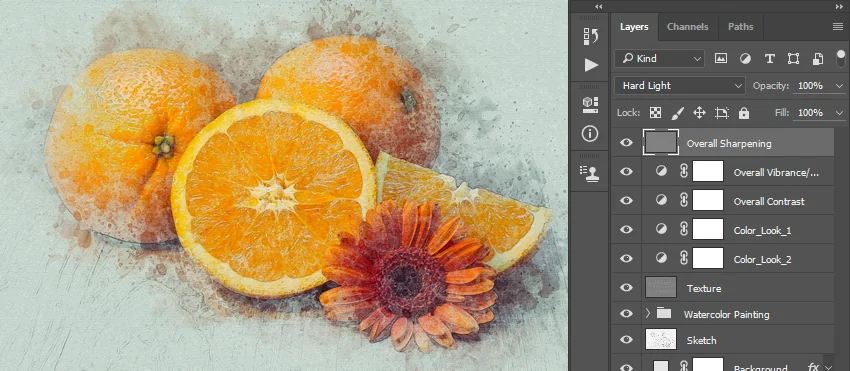Viewport: 850px width, 371px height.
Task: Lock image pixels brush icon
Action: pos(678,113)
